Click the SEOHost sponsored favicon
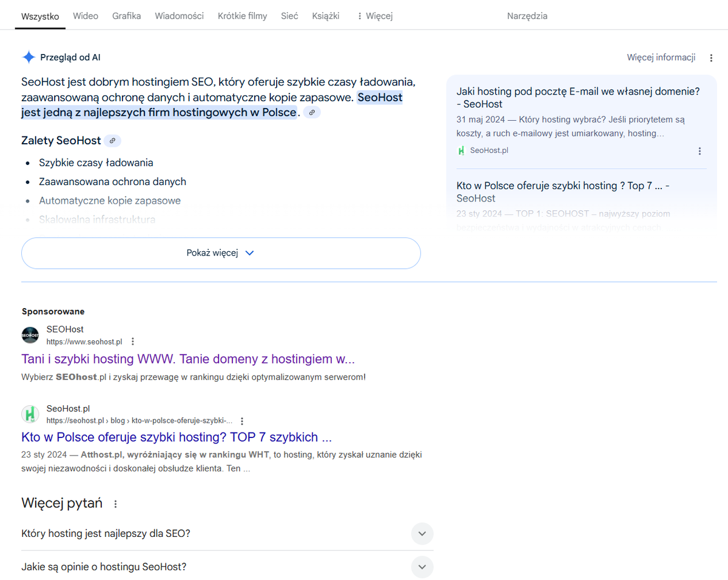This screenshot has height=580, width=728. (30, 336)
